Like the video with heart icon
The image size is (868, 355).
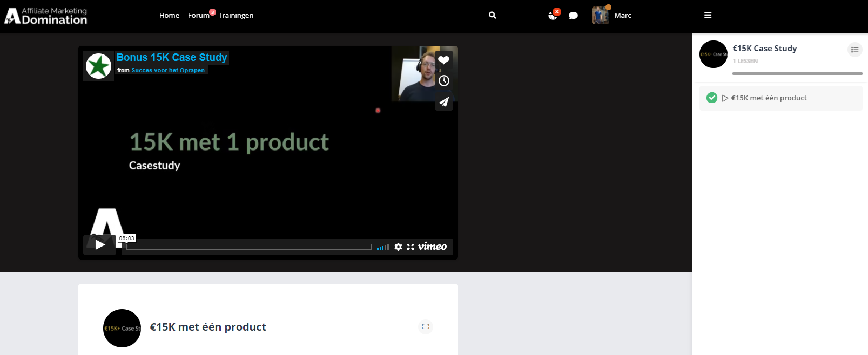[443, 60]
